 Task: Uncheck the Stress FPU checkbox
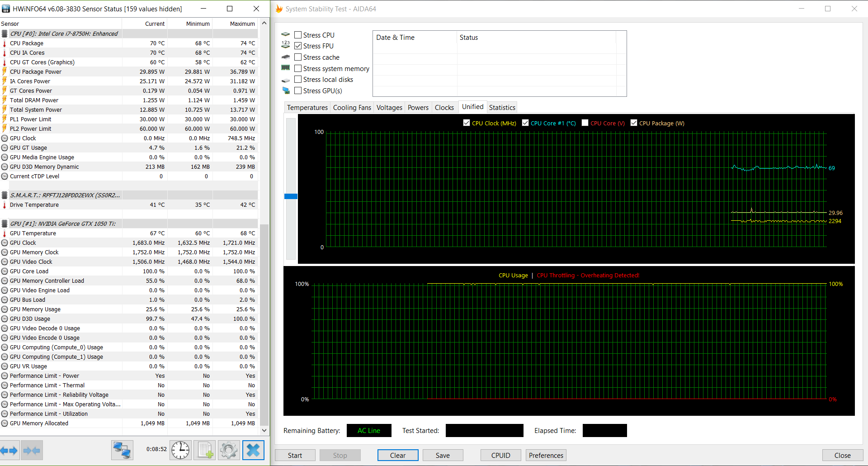click(298, 46)
